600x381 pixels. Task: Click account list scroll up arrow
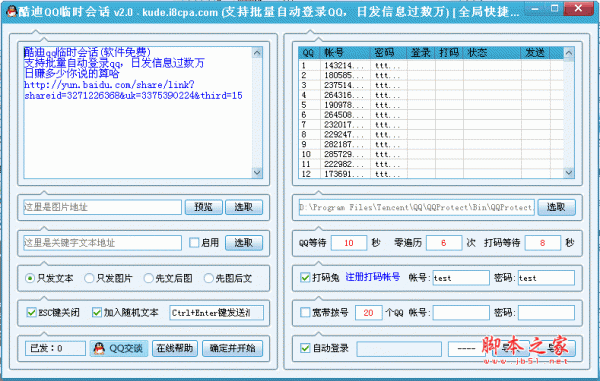click(x=569, y=53)
